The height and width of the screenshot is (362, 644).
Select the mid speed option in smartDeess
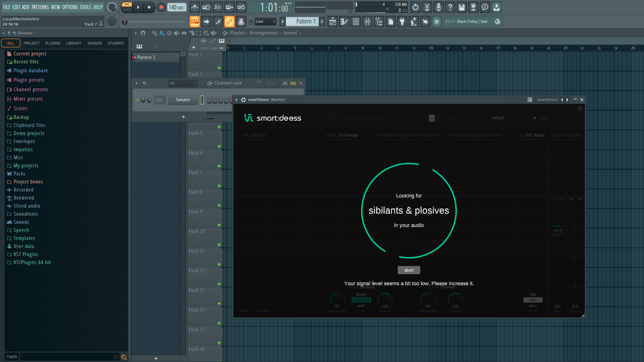point(533,300)
